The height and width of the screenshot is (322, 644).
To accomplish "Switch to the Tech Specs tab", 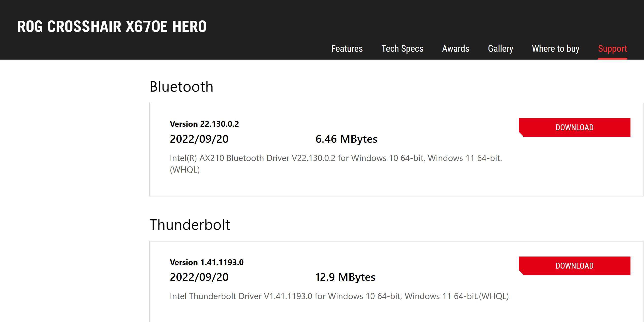I will coord(402,48).
